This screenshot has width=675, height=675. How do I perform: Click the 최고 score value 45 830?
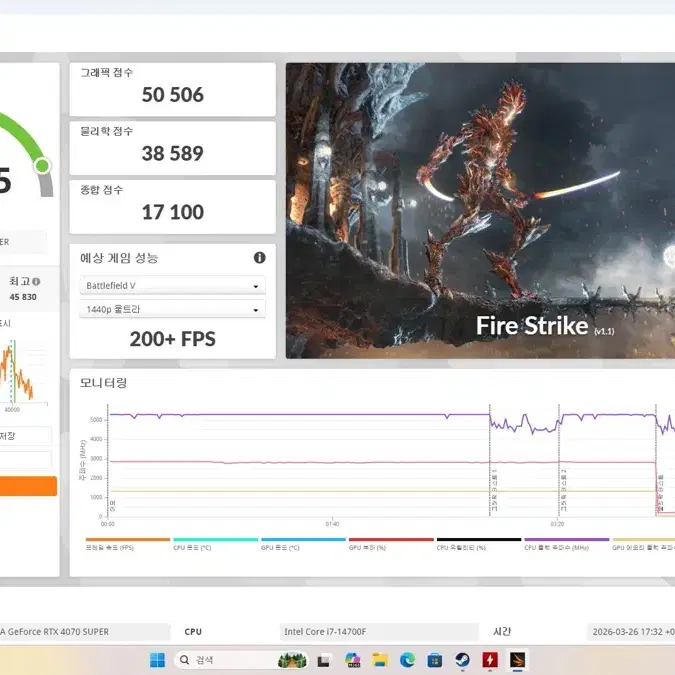point(23,297)
